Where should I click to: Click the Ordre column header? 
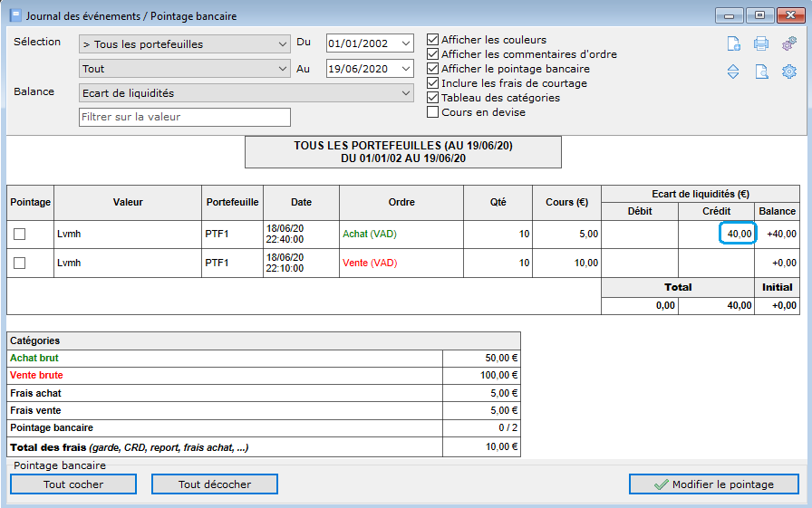click(x=401, y=202)
